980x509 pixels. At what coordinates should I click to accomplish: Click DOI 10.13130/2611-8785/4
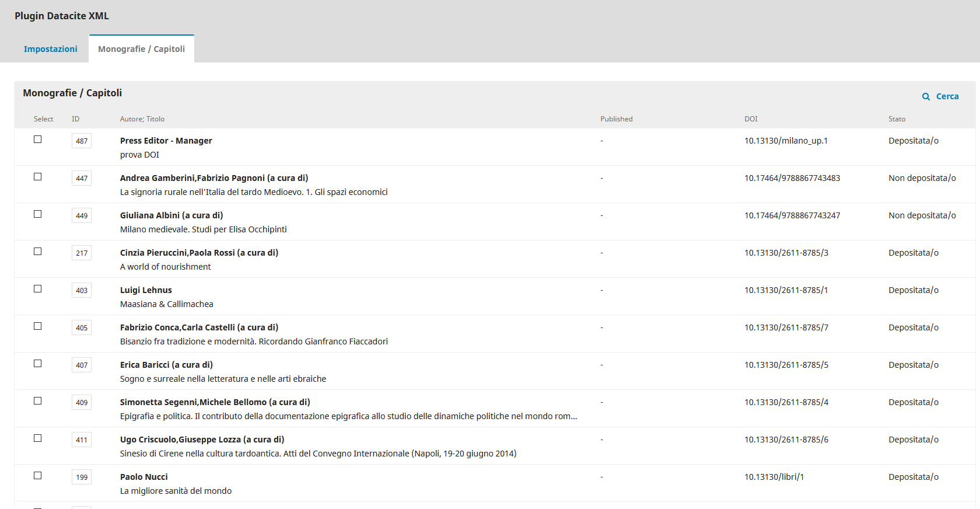tap(786, 402)
